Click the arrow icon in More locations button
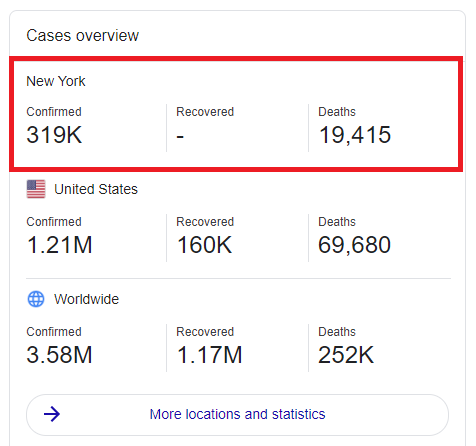 pyautogui.click(x=52, y=414)
